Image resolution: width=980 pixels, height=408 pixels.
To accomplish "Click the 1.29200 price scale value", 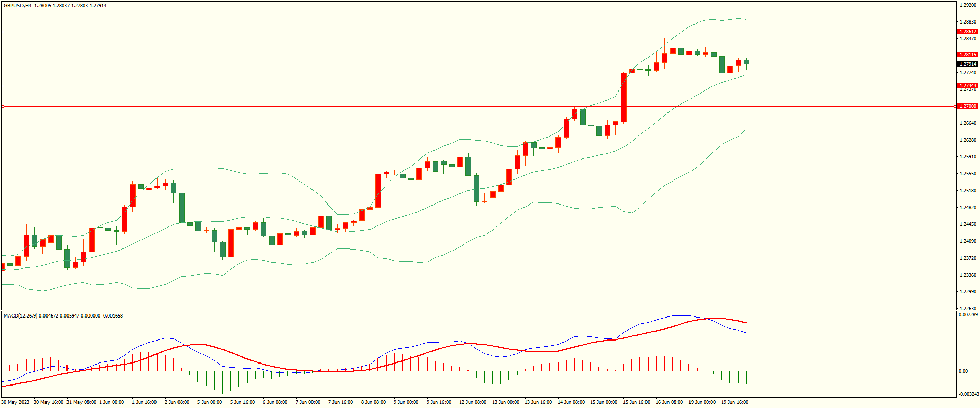I will (968, 5).
